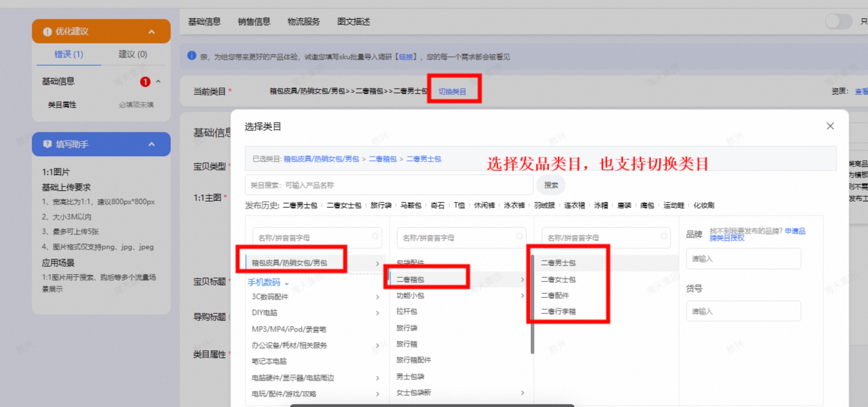Viewport: 868px width, 407px height.
Task: Collapse the 优化建议 panel chevron
Action: (152, 32)
